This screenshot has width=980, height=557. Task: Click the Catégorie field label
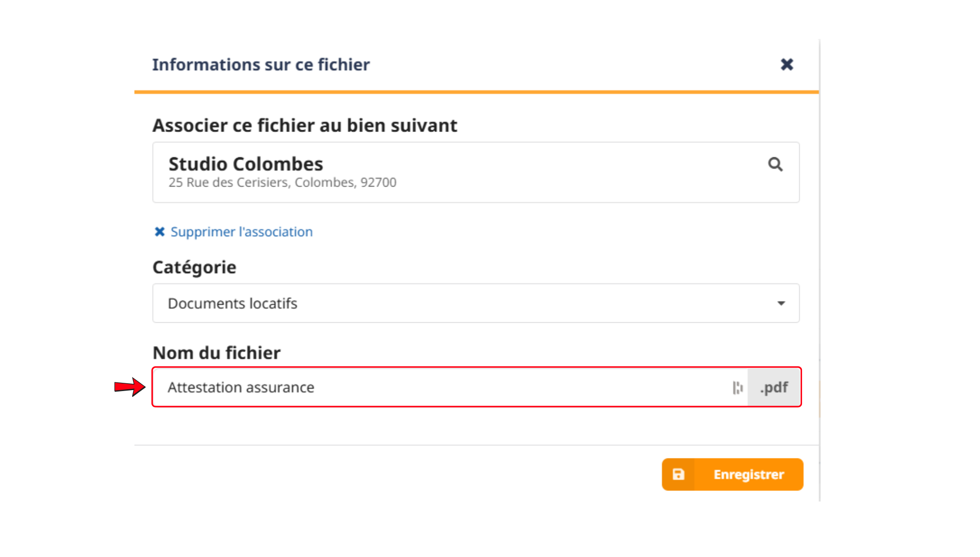[x=194, y=267]
